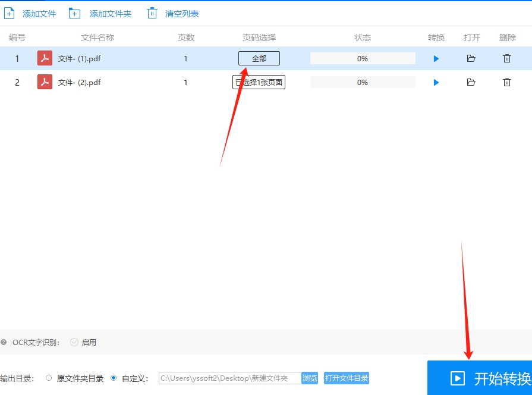Open output folder for 文件- (2).pdf
The image size is (532, 395).
[x=471, y=82]
